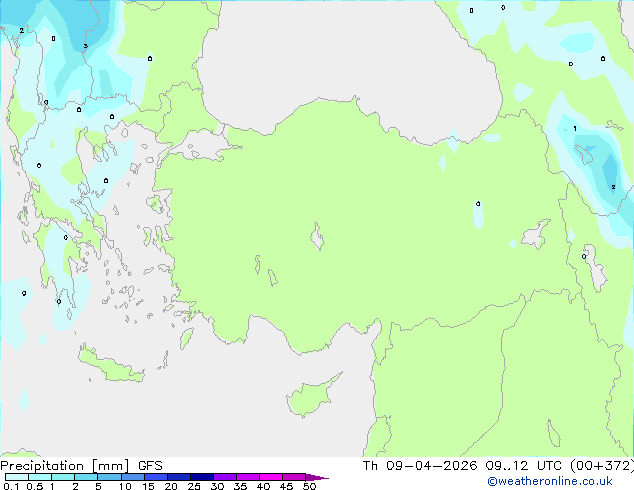The image size is (634, 490).
Task: Click the dark navy swatch between 25 and 30
Action: [x=202, y=477]
